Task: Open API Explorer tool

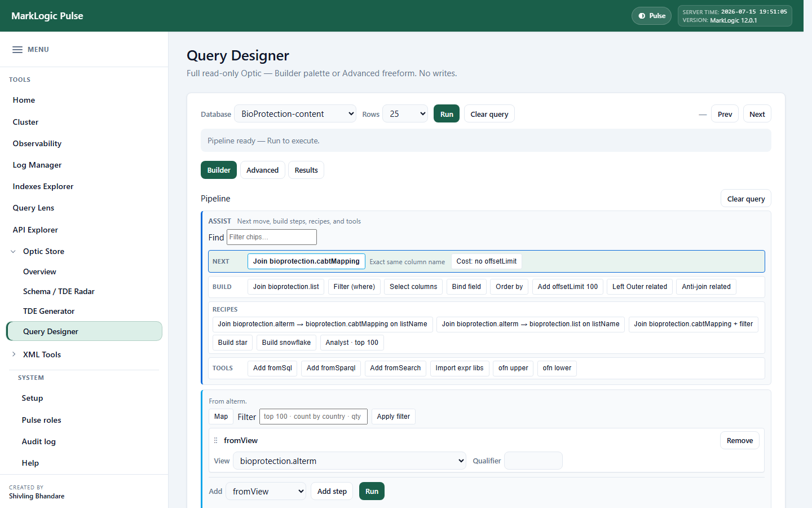Action: click(35, 230)
